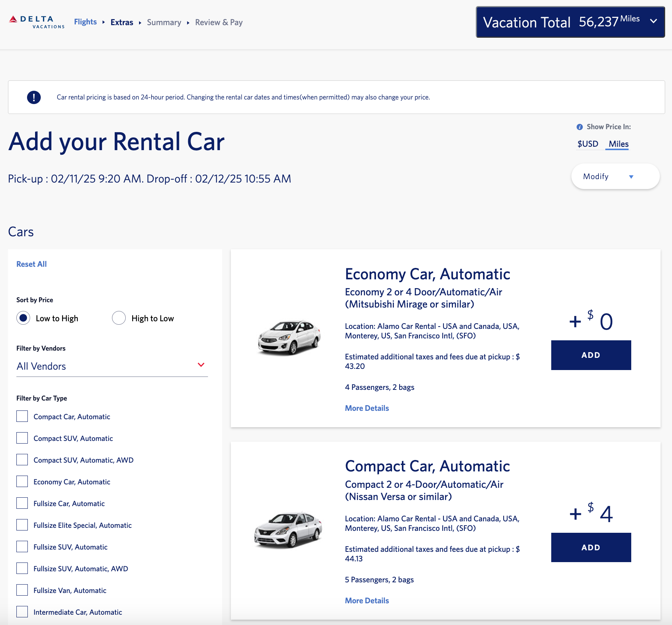The image size is (672, 625).
Task: Add the Compact Car to your trip
Action: [590, 547]
